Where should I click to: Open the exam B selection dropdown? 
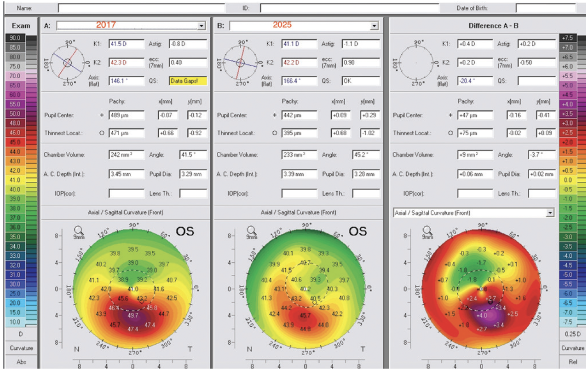coord(375,26)
